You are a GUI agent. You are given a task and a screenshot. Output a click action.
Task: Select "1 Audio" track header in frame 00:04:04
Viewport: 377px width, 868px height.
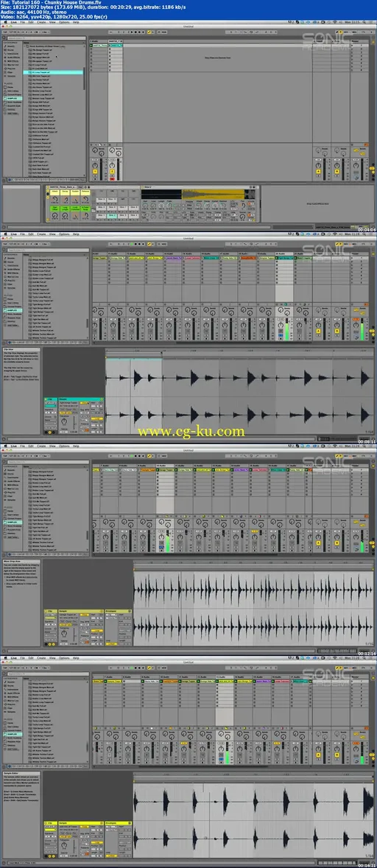coord(99,41)
